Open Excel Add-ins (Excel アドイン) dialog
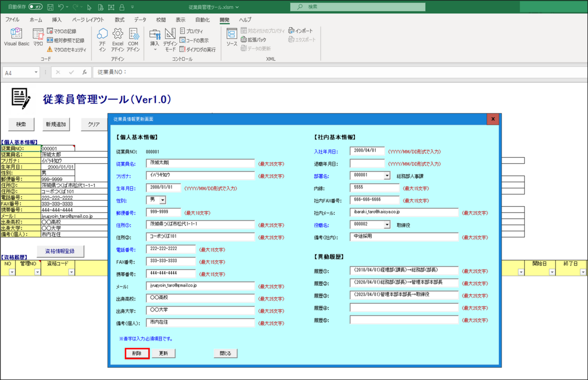This screenshot has height=380, width=588. (x=118, y=39)
